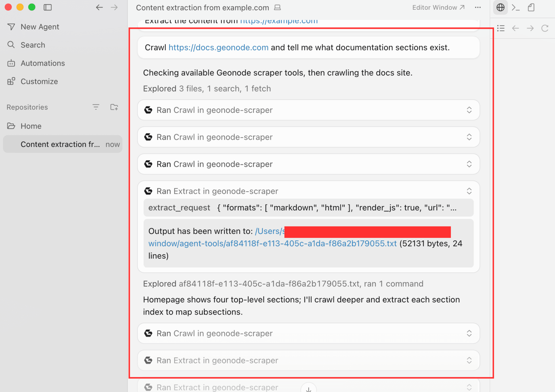Screen dimensions: 555x392
Task: Close the window with red button
Action: 8,7
